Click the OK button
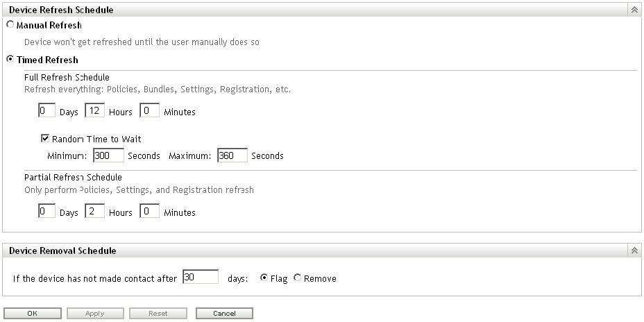This screenshot has height=322, width=644. [33, 314]
